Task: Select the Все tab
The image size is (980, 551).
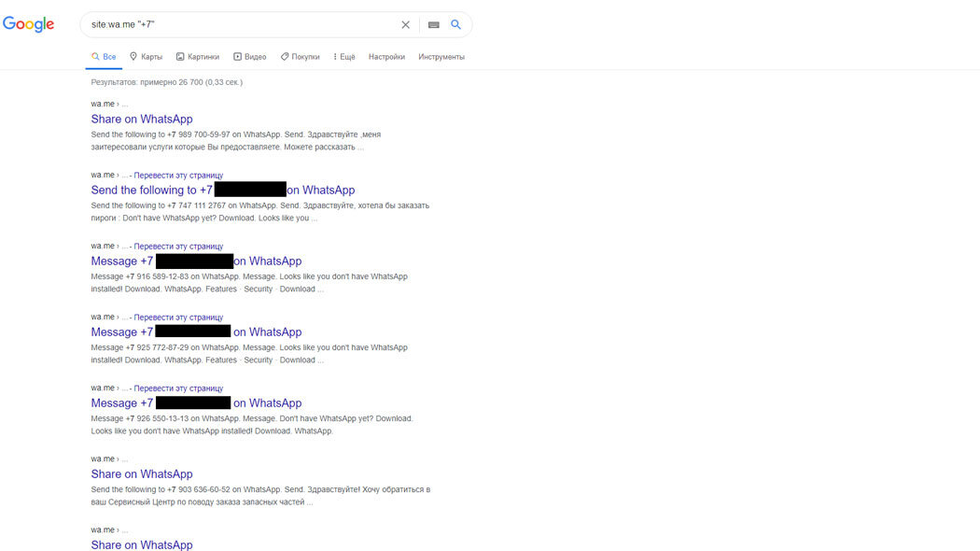Action: (x=104, y=57)
